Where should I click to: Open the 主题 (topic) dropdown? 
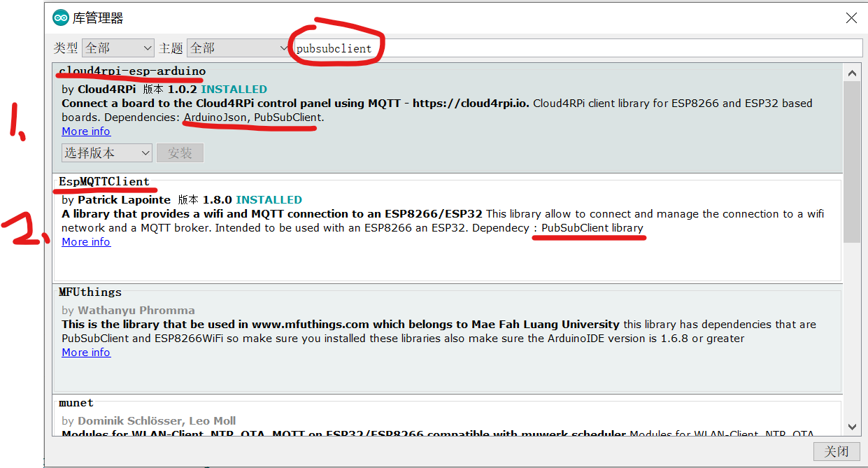239,48
